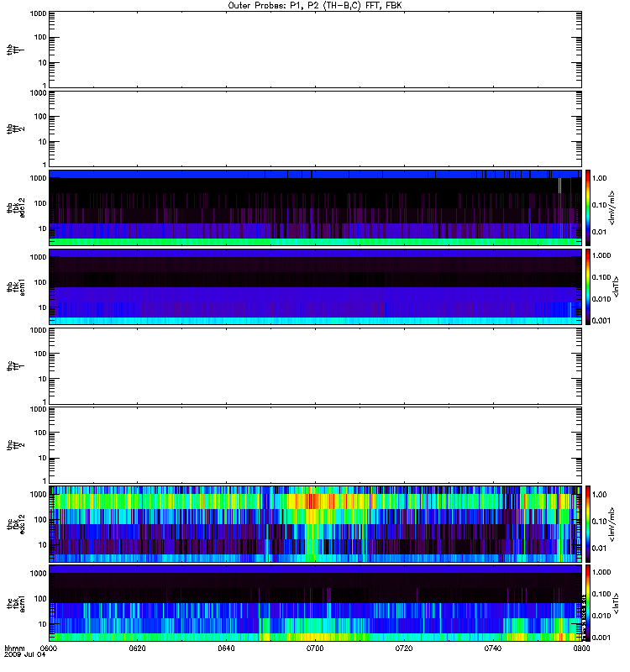Click the 1.00 label on thb edc12 colorbar
630x672 pixels.
coord(599,178)
